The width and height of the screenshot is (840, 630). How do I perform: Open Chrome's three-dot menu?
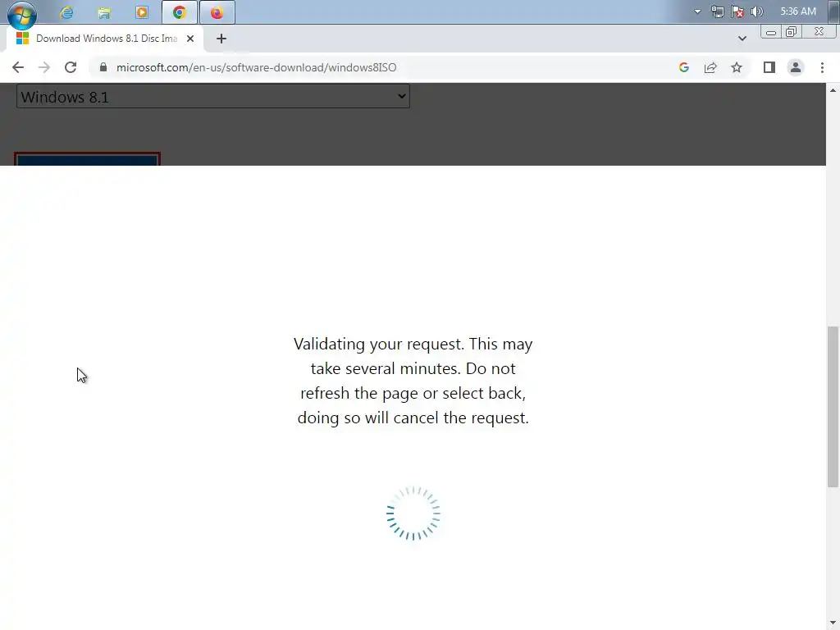pos(822,67)
